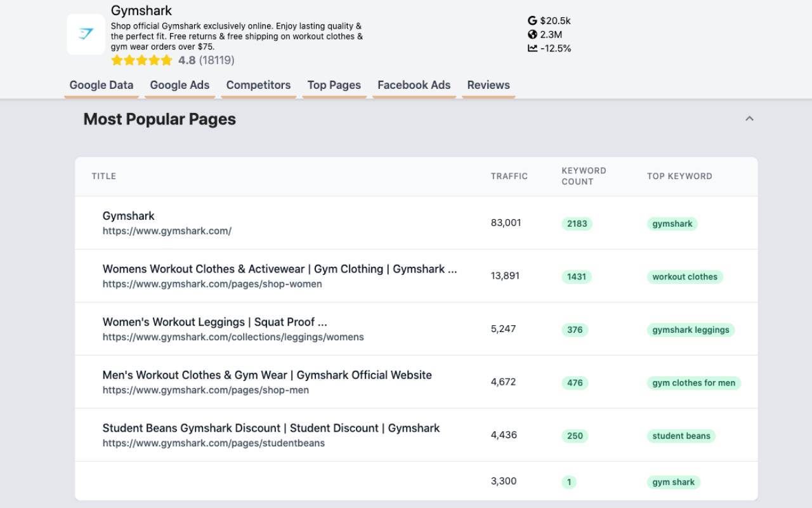Click the 83,001 traffic value
This screenshot has width=812, height=508.
[x=506, y=223]
